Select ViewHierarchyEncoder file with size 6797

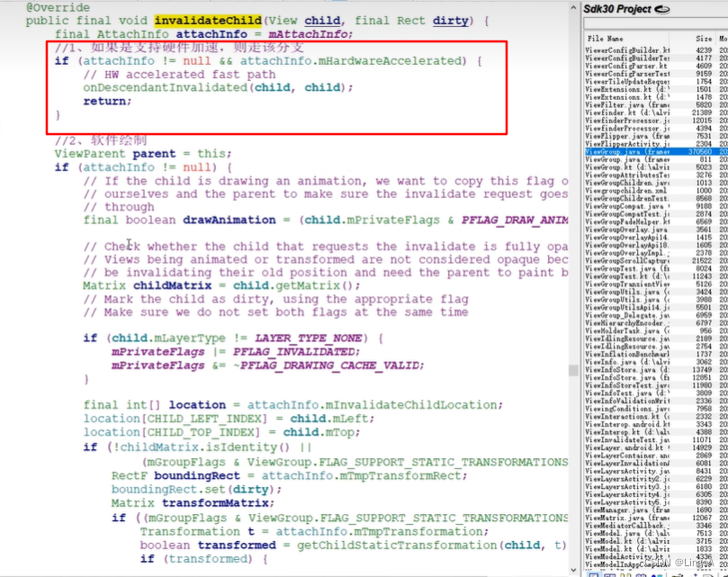pyautogui.click(x=656, y=323)
